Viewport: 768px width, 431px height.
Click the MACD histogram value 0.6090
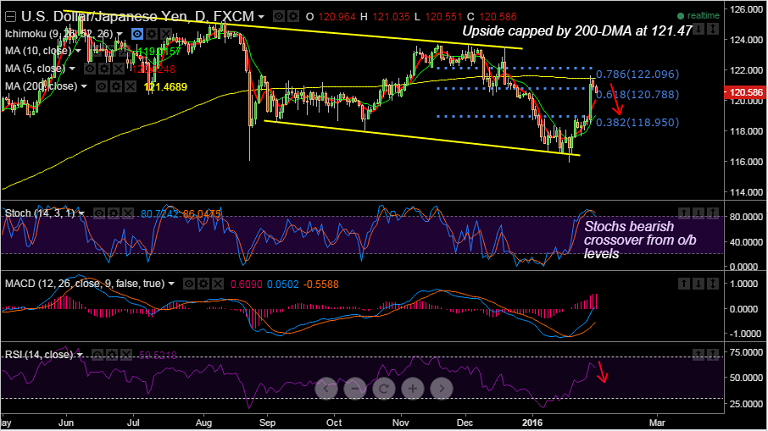(246, 284)
